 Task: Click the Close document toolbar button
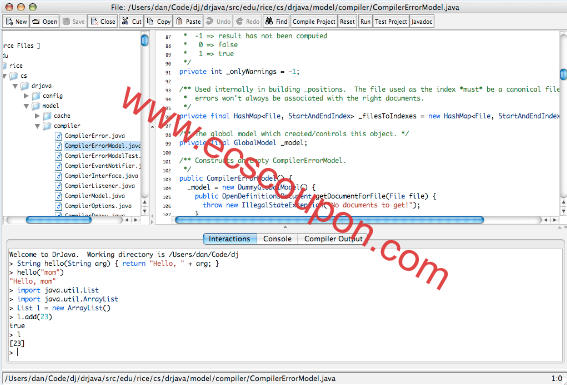click(103, 22)
